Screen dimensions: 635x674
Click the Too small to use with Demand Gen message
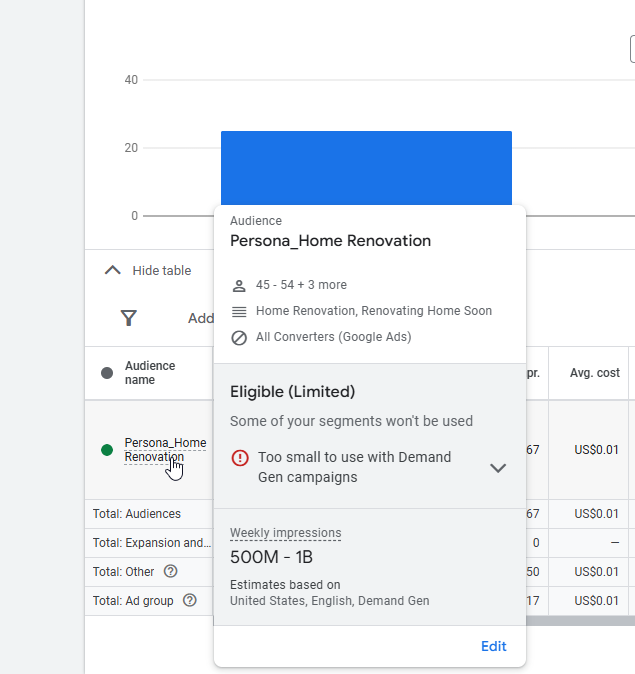point(354,467)
